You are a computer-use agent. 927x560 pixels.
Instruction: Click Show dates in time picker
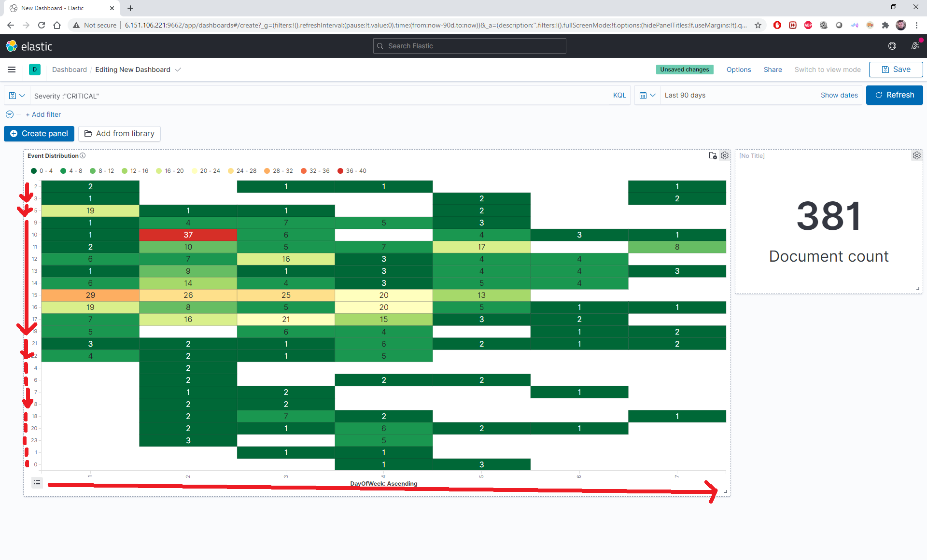[x=839, y=95]
